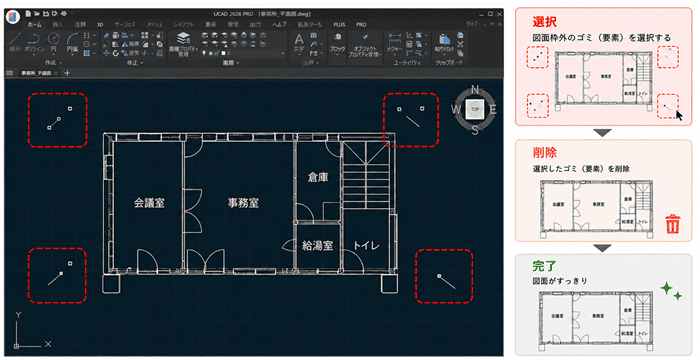Select the 円弧 arc tool
The height and width of the screenshot is (360, 700).
coord(72,42)
